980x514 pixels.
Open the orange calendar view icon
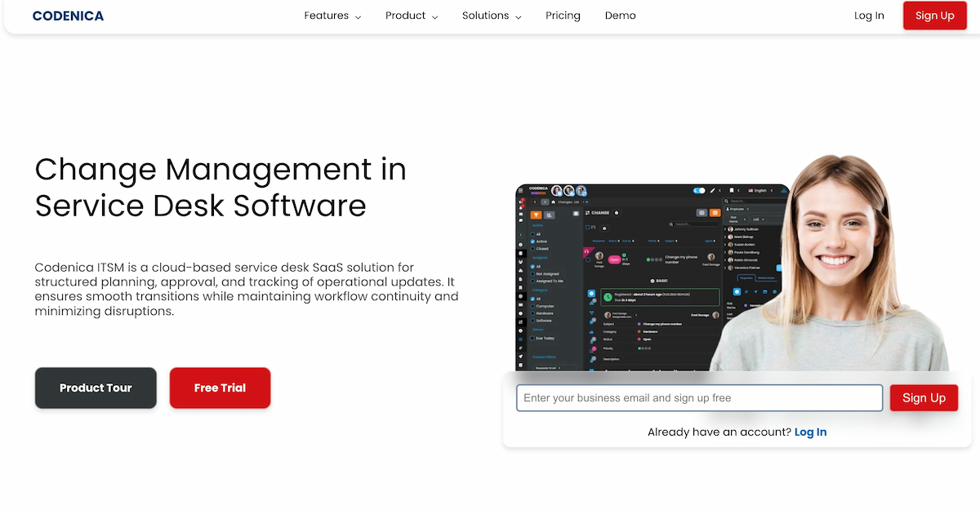[715, 213]
